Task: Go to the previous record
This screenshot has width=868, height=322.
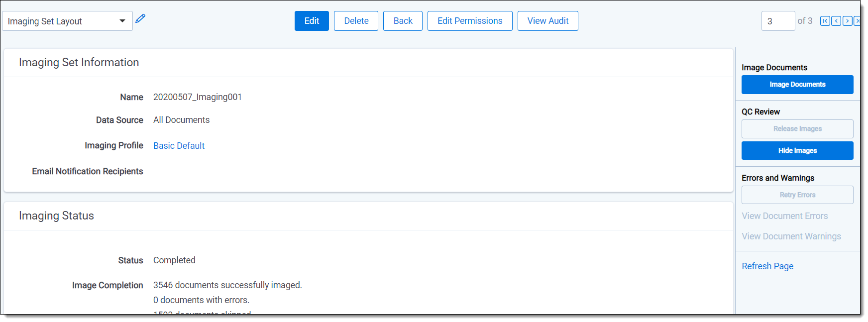Action: pos(836,21)
